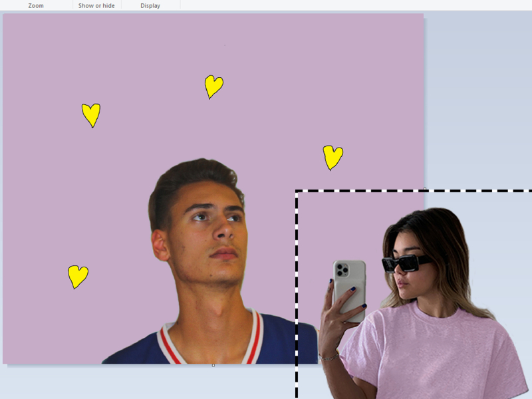532x399 pixels.
Task: Click the ear of the man on canvas
Action: point(160,245)
